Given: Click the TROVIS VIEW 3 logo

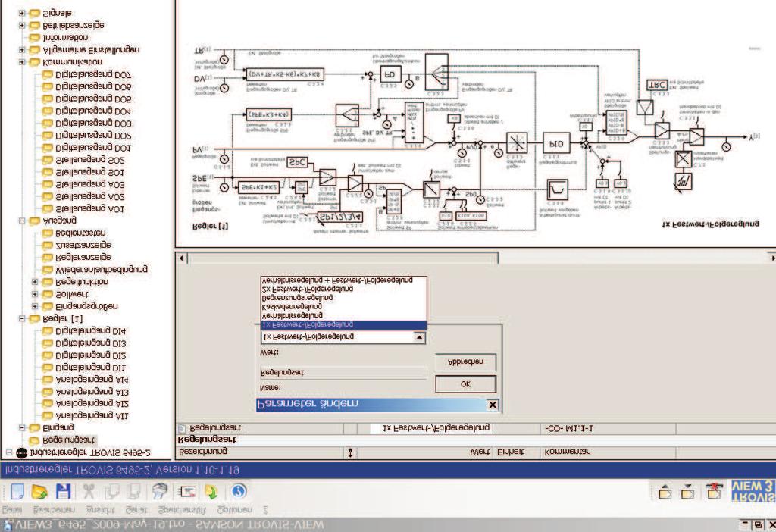Looking at the screenshot, I should pyautogui.click(x=753, y=491).
